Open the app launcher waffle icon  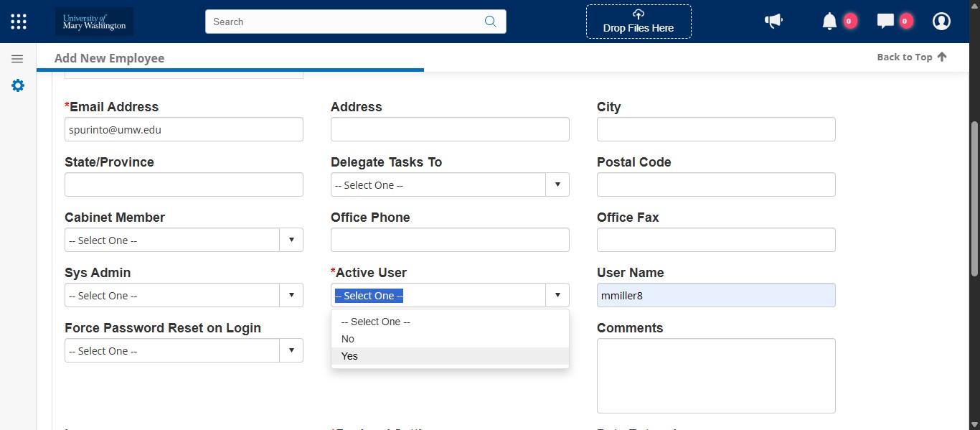click(x=18, y=21)
